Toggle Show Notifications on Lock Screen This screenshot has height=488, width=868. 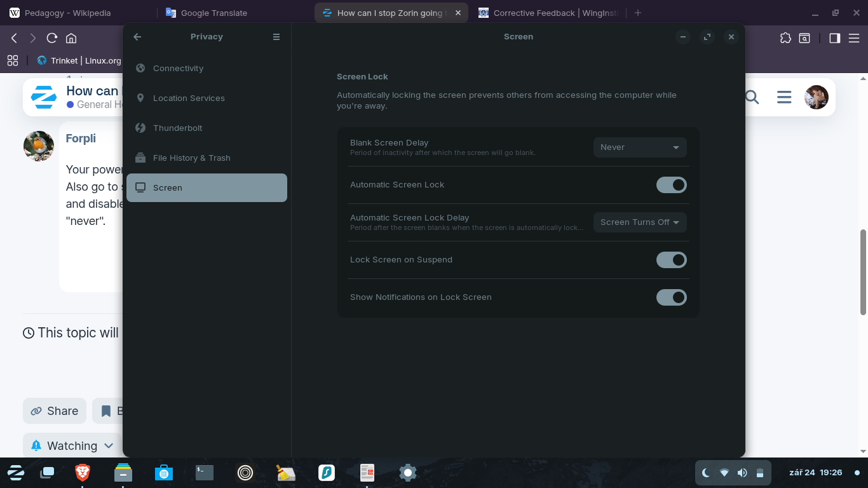point(671,297)
